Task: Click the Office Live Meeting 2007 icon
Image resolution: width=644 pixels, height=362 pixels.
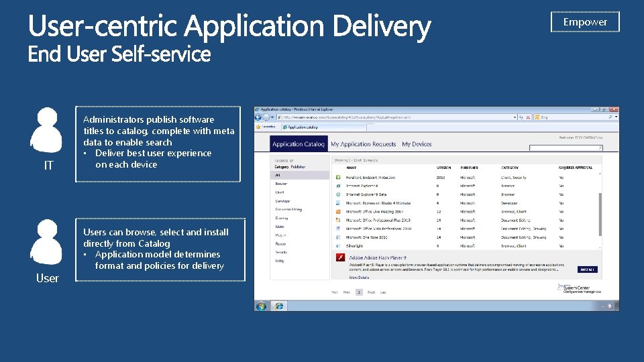Action: [x=338, y=212]
